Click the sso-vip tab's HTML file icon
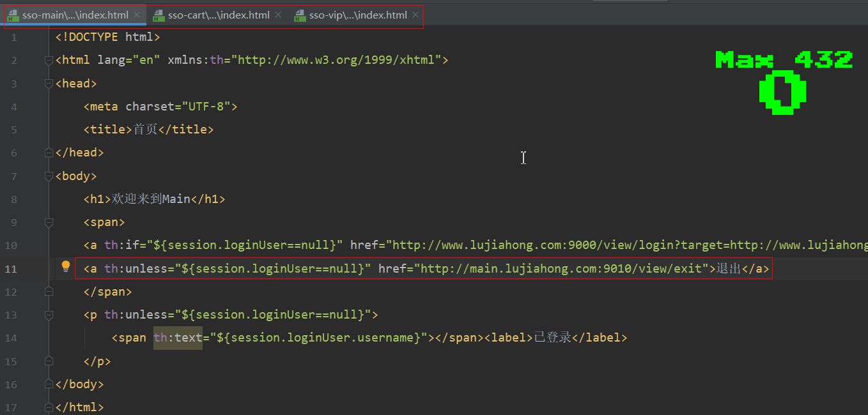The width and height of the screenshot is (868, 415). (300, 15)
